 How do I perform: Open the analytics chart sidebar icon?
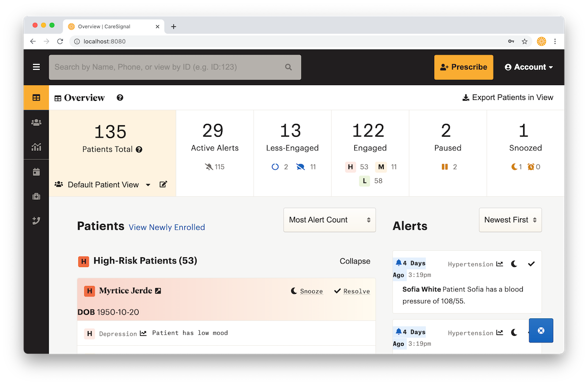pyautogui.click(x=36, y=147)
